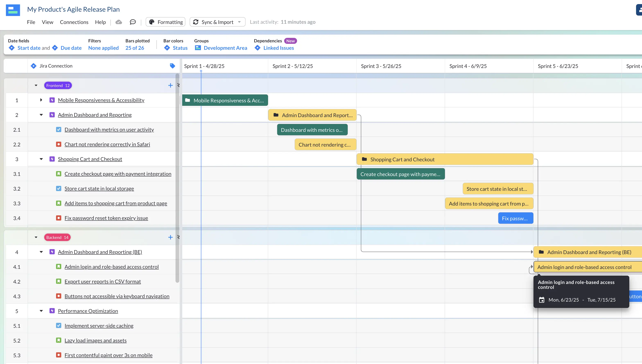Click the project title My Product's Agile Release Plan
Image resolution: width=642 pixels, height=364 pixels.
point(73,9)
